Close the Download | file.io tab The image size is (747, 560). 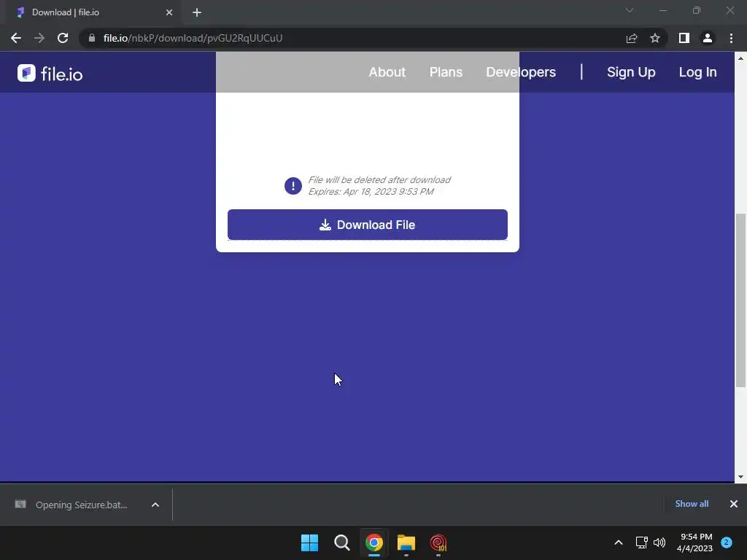(169, 12)
